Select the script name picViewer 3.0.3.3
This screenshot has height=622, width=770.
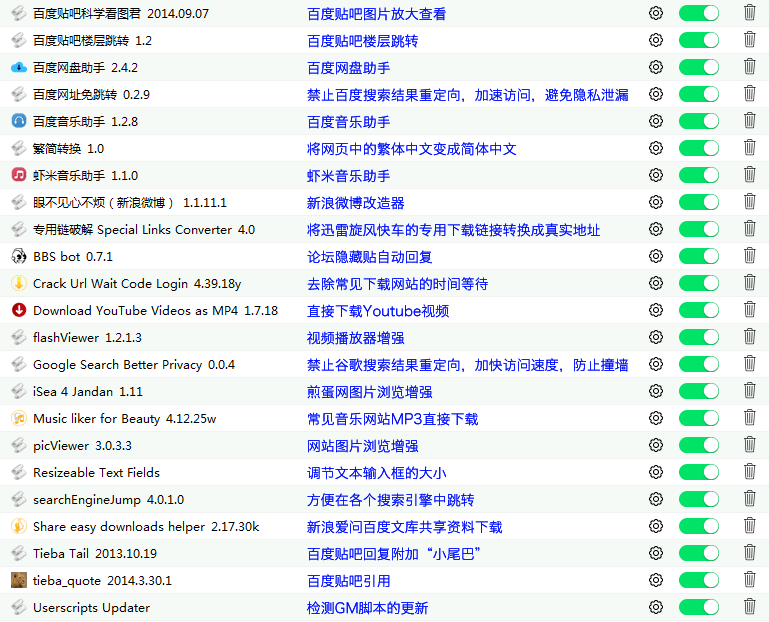[x=82, y=446]
